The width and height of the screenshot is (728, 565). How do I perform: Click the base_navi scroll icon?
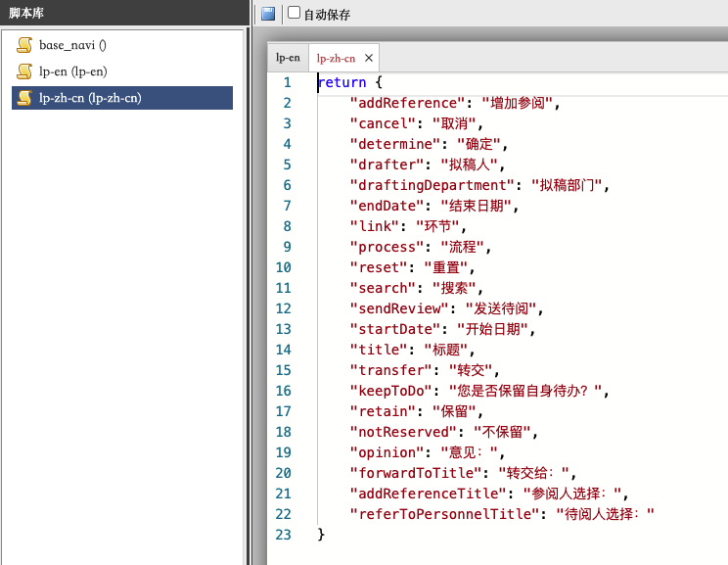click(24, 45)
